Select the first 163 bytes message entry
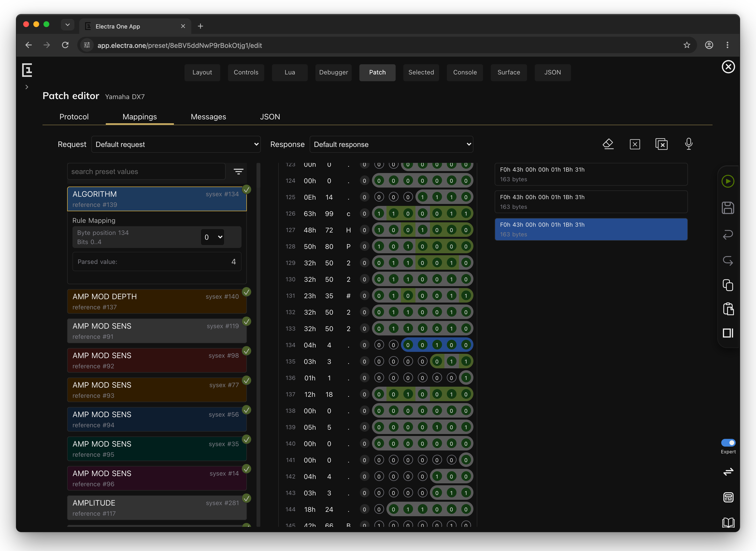This screenshot has height=551, width=756. pos(591,174)
